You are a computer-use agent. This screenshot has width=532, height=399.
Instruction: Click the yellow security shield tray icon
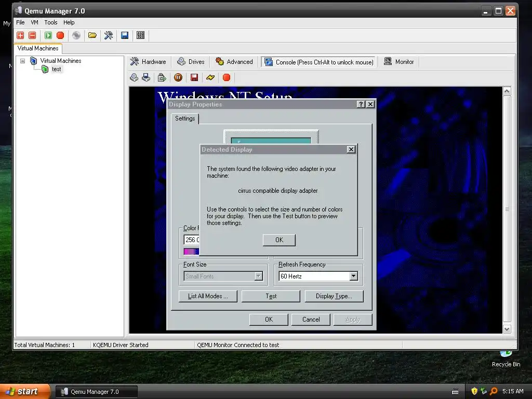(x=474, y=391)
